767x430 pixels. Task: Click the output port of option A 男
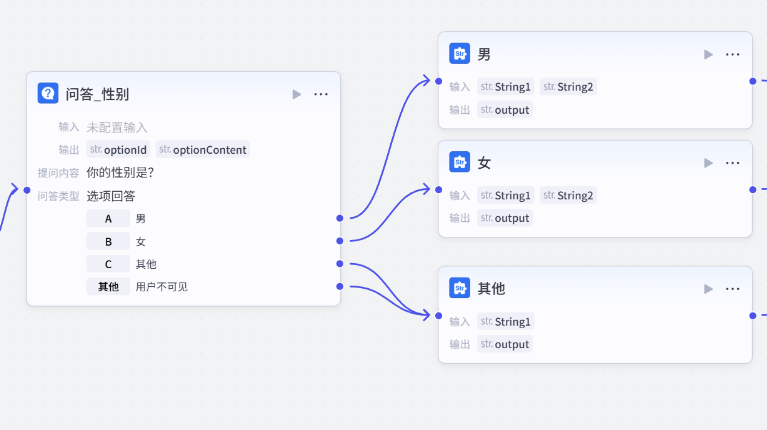[x=339, y=218]
